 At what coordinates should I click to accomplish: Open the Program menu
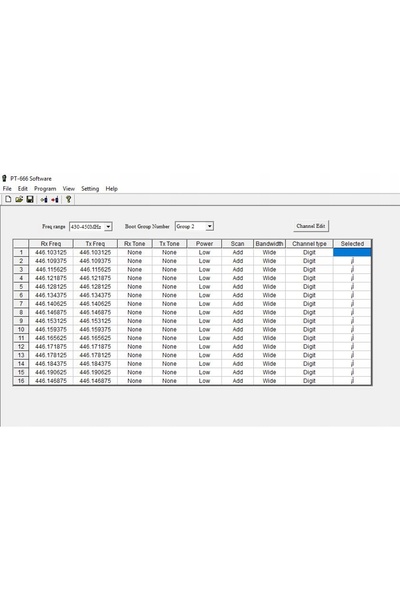pos(45,189)
